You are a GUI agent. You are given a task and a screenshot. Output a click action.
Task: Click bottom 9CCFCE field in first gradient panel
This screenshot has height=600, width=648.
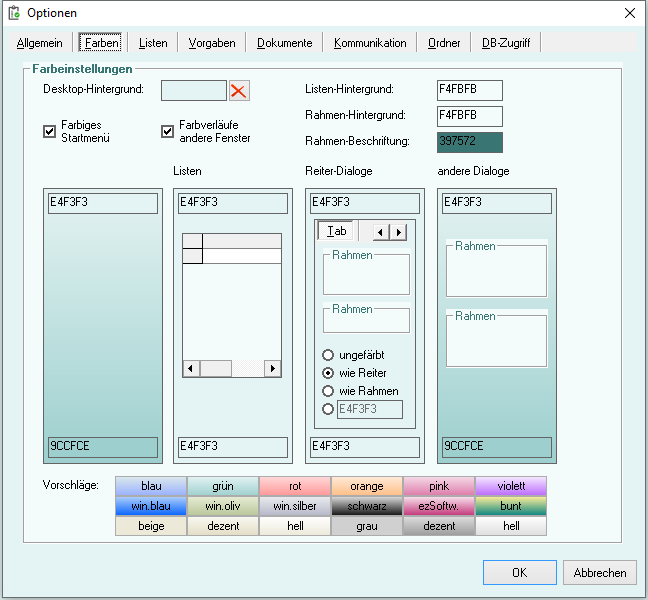(103, 447)
